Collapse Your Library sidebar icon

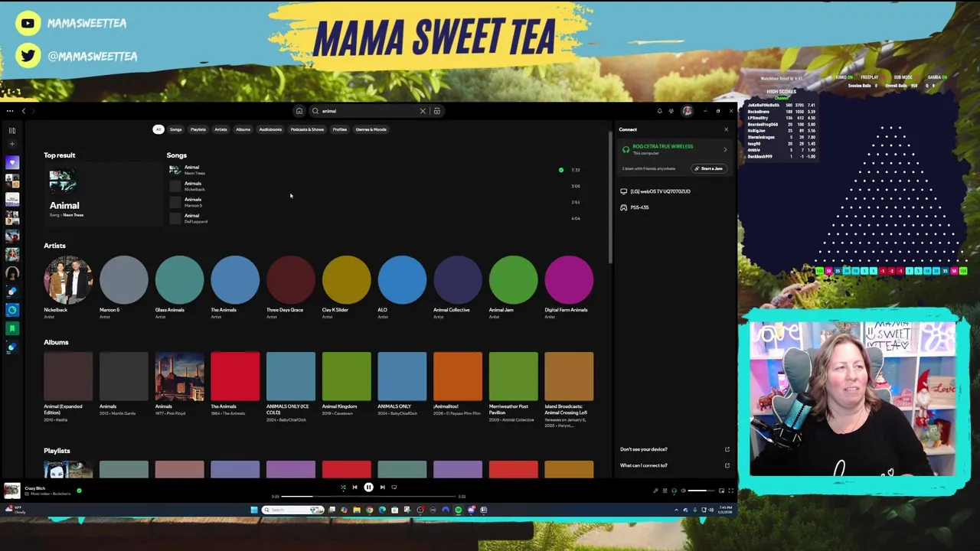[x=12, y=130]
